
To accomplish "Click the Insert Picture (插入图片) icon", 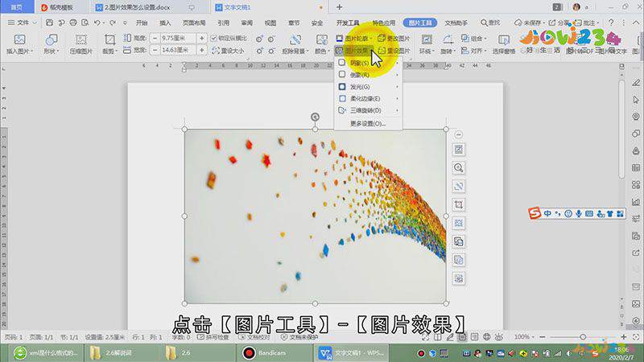I will (19, 44).
